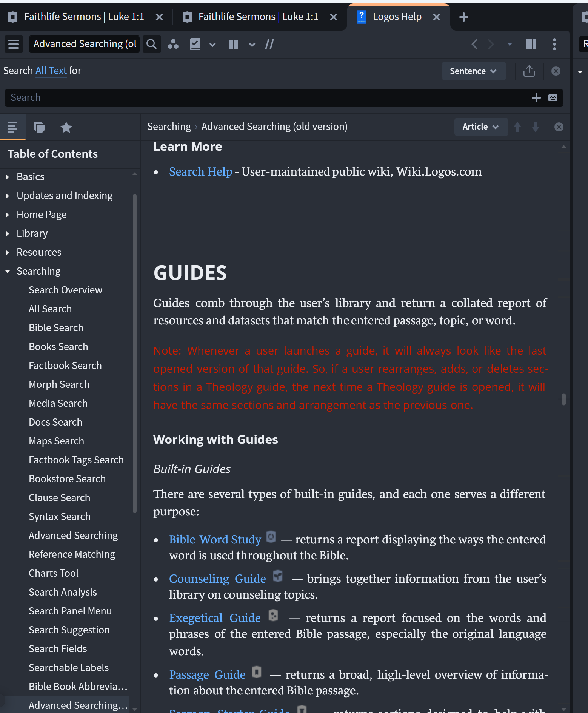
Task: Collapse the Searching section
Action: [8, 271]
